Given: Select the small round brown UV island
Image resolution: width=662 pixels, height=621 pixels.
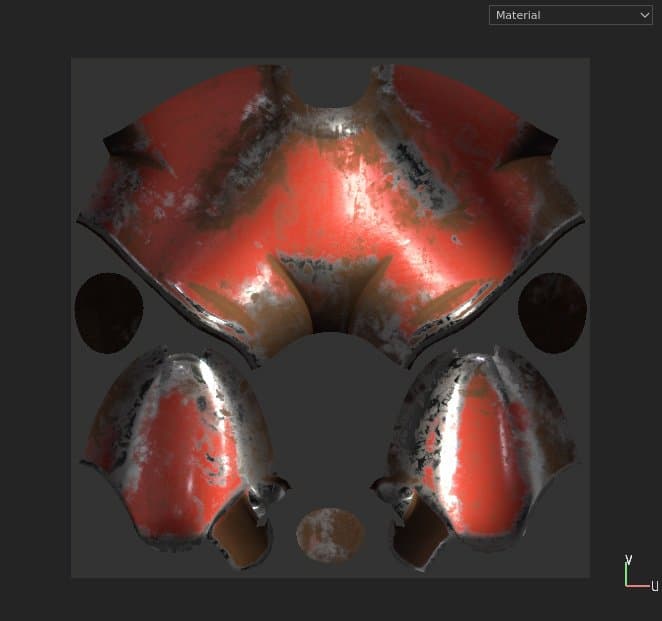Looking at the screenshot, I should [330, 535].
